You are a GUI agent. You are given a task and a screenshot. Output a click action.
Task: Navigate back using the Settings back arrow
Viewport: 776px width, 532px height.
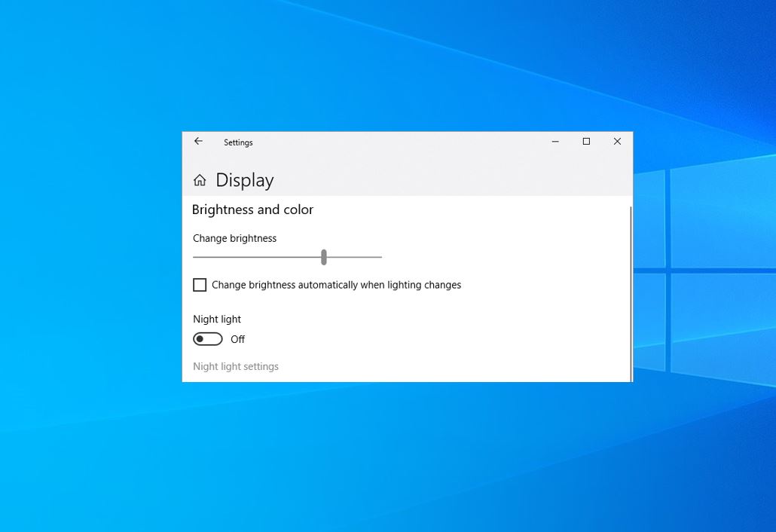pyautogui.click(x=198, y=141)
